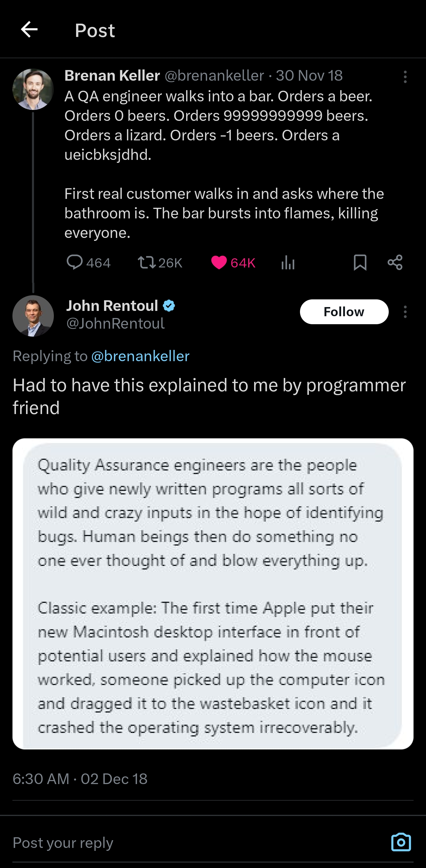
Task: Open three-dot menu on Brenan Keller's post
Action: pyautogui.click(x=405, y=77)
